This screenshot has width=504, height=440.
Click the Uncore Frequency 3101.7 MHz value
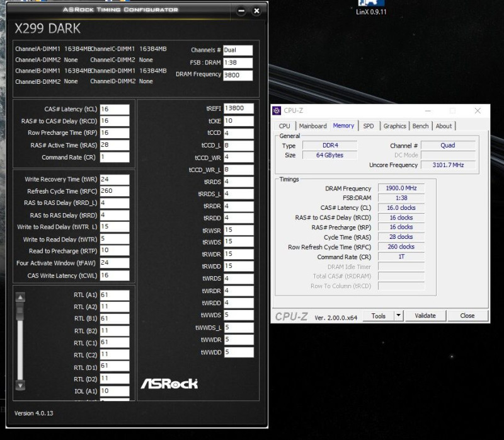click(448, 165)
